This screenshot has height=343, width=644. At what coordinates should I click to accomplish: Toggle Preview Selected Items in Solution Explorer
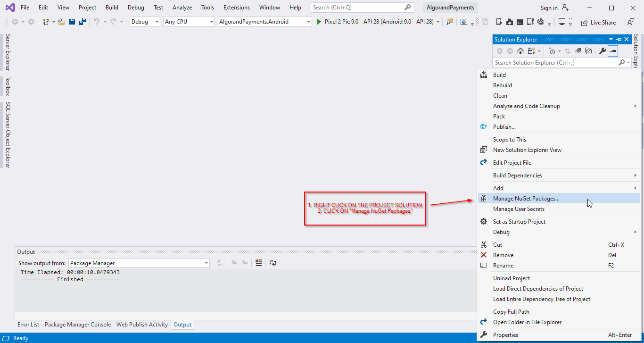click(x=613, y=51)
